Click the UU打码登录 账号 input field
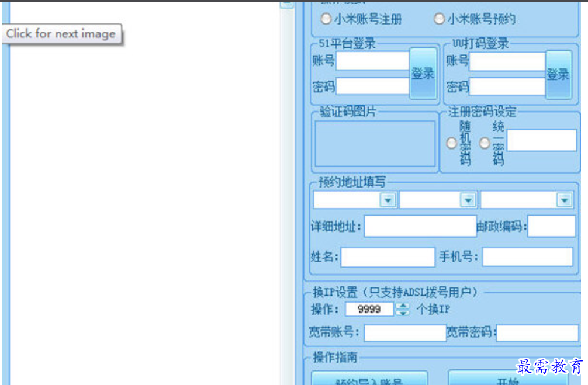Image resolution: width=588 pixels, height=385 pixels. click(507, 61)
